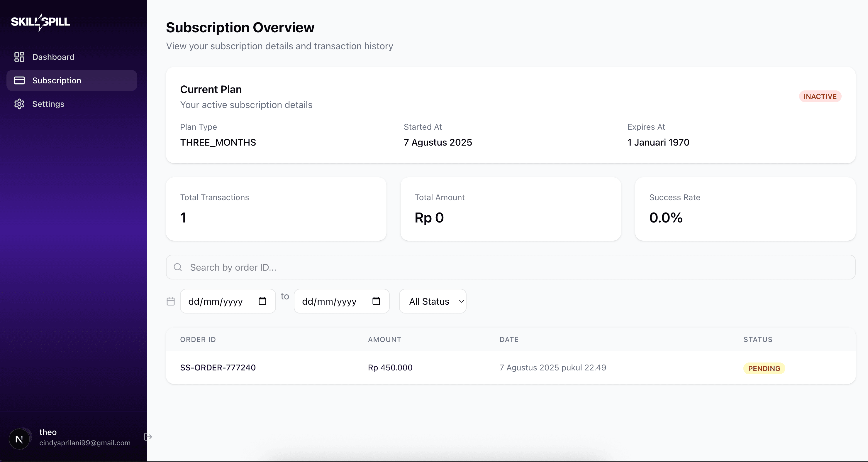Click the Subscription card icon
868x462 pixels.
click(19, 80)
